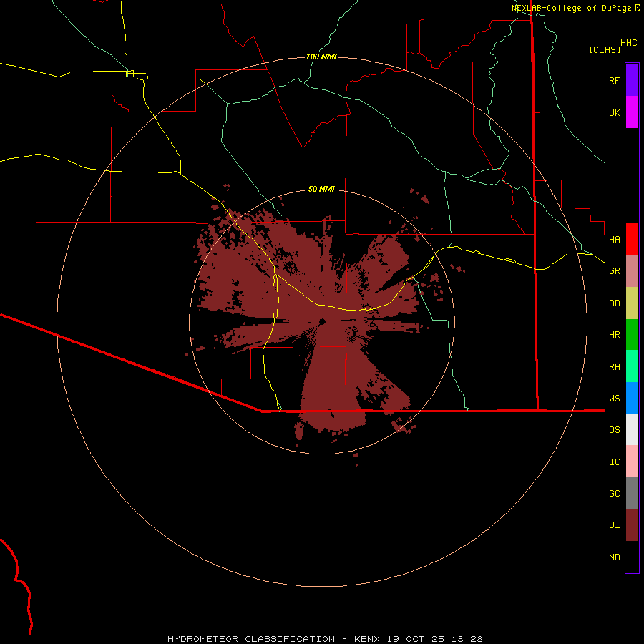
Task: Click the [CLAS] units label
Action: click(605, 49)
